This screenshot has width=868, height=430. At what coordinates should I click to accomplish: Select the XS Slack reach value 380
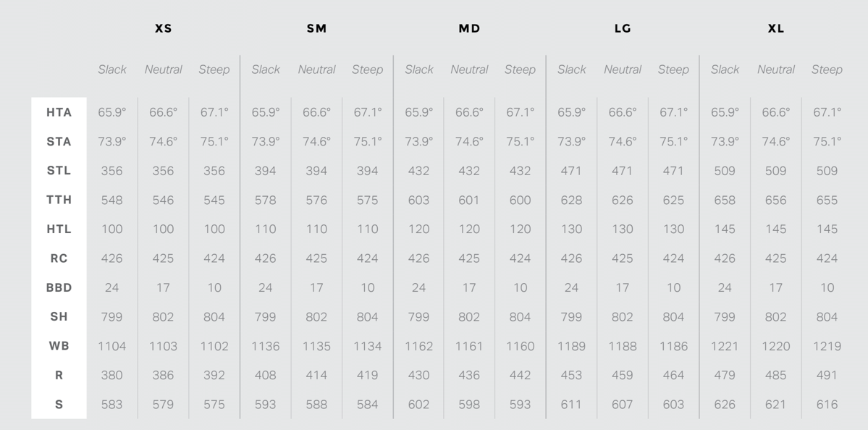(x=111, y=375)
